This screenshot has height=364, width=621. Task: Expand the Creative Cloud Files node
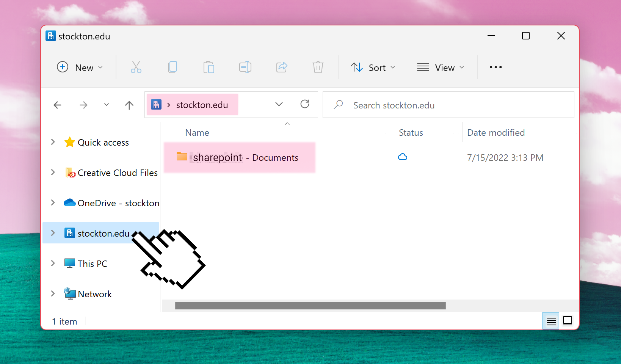click(x=53, y=172)
